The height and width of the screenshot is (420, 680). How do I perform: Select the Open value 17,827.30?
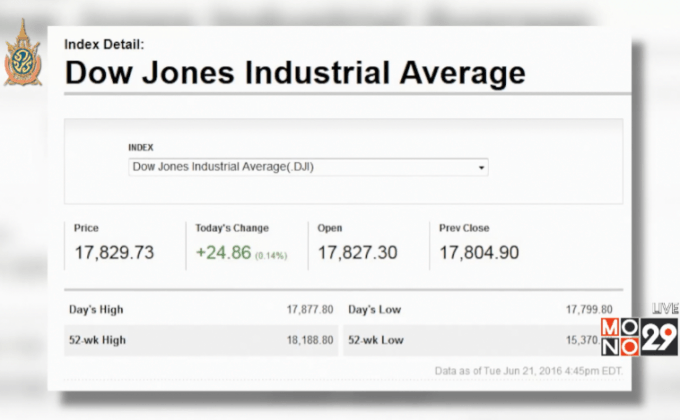(357, 253)
